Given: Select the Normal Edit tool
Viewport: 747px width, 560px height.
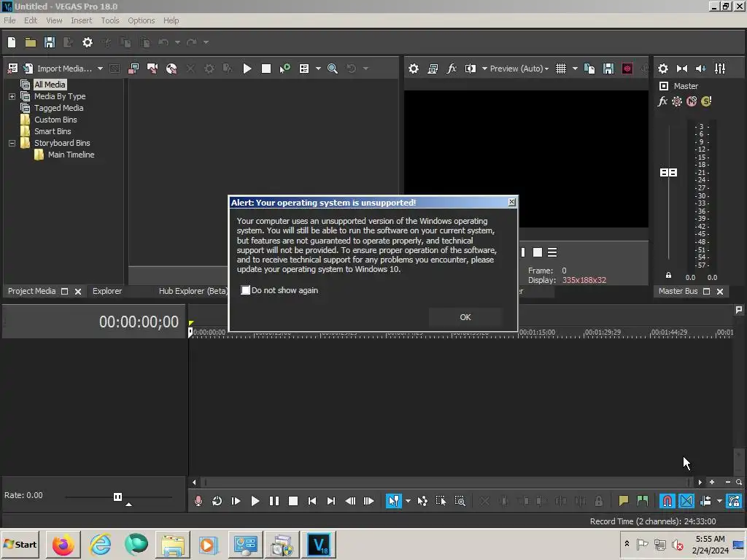Looking at the screenshot, I should point(393,501).
